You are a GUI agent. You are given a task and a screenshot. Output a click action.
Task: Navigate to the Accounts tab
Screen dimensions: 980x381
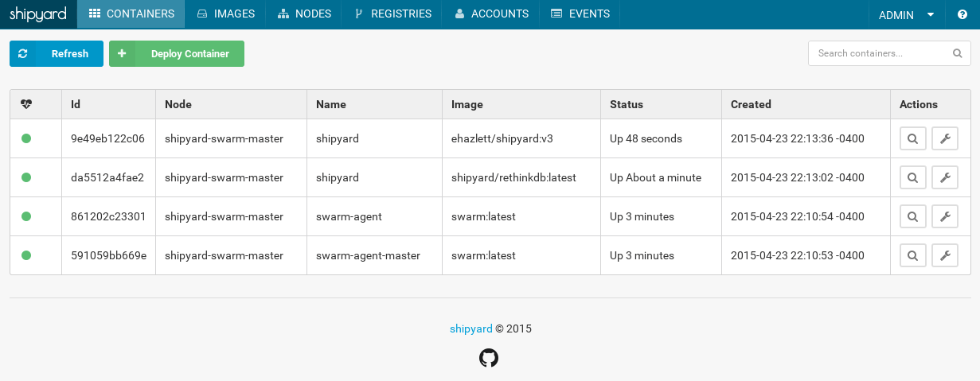coord(491,14)
